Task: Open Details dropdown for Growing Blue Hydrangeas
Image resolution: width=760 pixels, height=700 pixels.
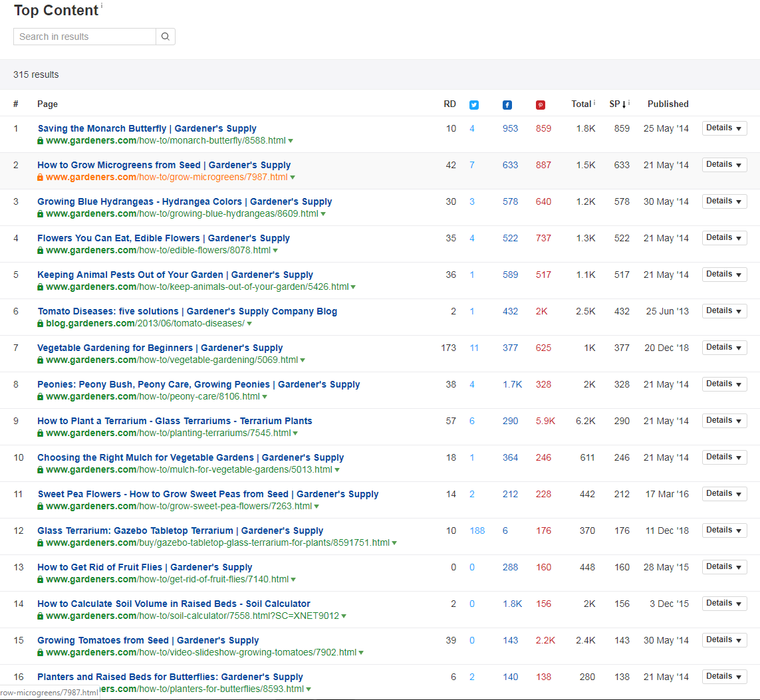Action: click(x=724, y=201)
